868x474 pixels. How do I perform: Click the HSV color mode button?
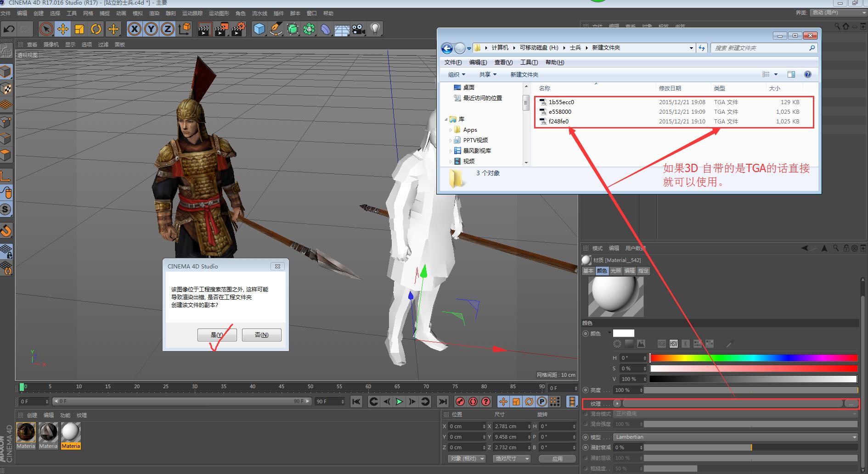673,343
